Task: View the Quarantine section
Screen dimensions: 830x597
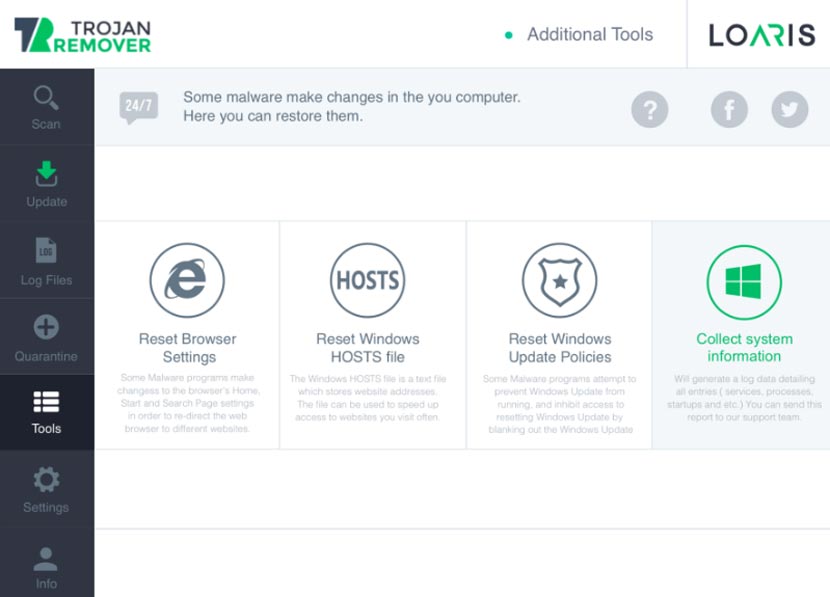Action: coord(46,338)
